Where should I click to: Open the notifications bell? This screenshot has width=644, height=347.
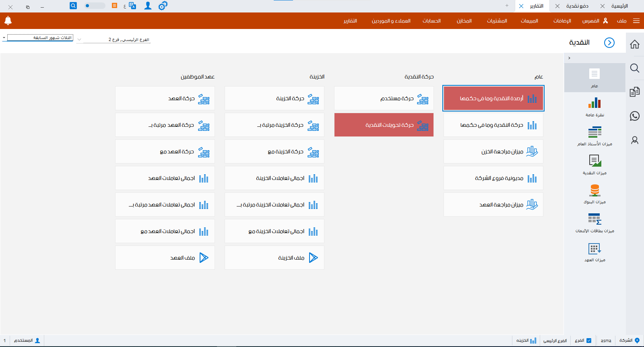[8, 21]
